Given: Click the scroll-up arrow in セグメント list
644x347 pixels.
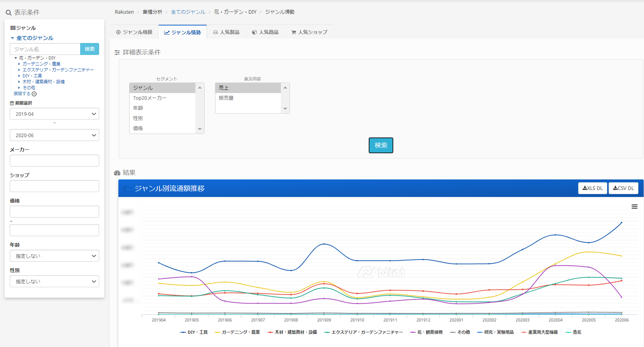Looking at the screenshot, I should click(x=200, y=88).
